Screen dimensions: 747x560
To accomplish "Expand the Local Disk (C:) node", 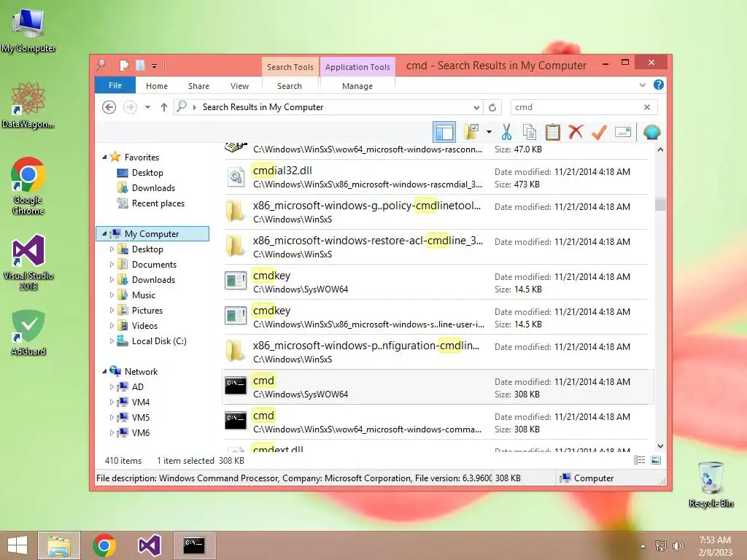I will (x=112, y=341).
